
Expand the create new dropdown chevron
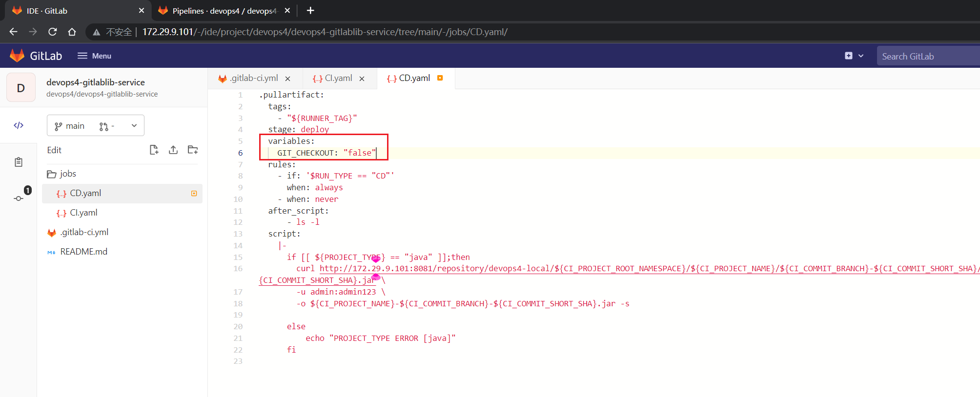point(861,56)
